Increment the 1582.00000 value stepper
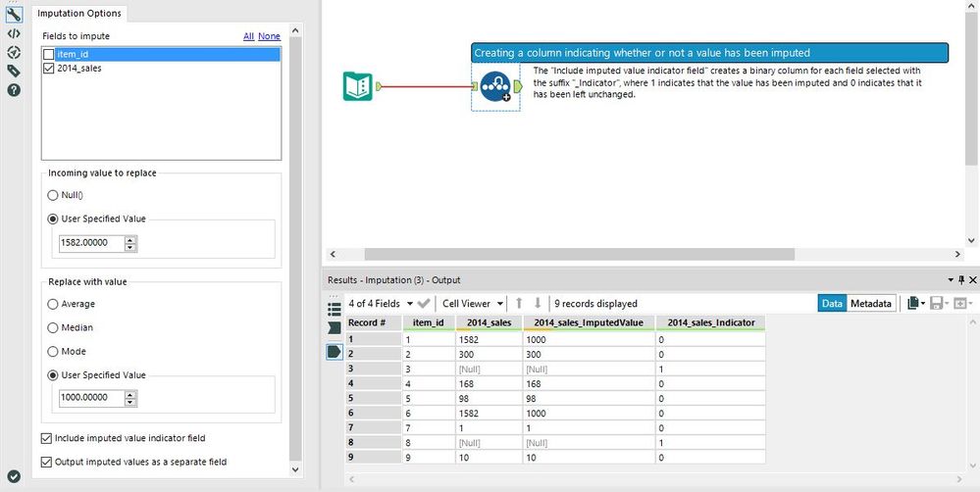The image size is (980, 492). point(130,240)
